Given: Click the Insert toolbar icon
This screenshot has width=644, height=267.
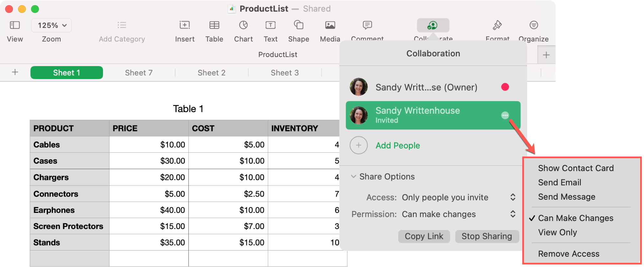Looking at the screenshot, I should click(185, 25).
